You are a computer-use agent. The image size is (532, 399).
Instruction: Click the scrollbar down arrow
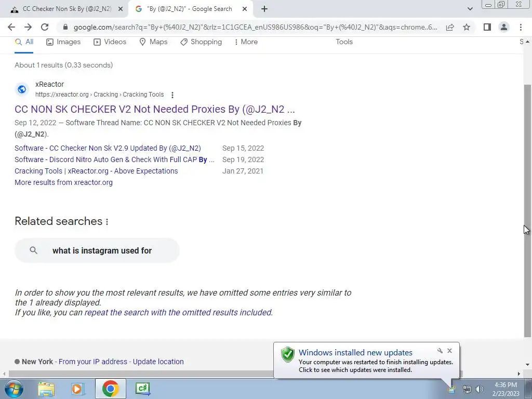click(x=527, y=365)
